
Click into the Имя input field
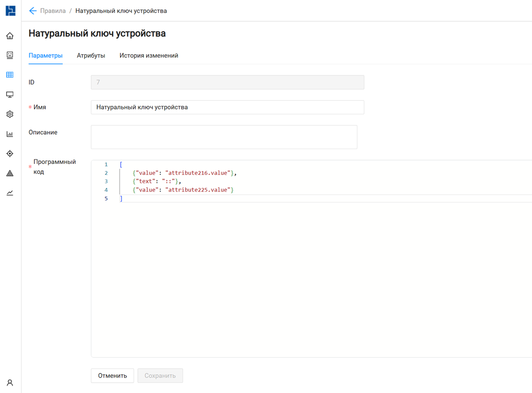[227, 107]
